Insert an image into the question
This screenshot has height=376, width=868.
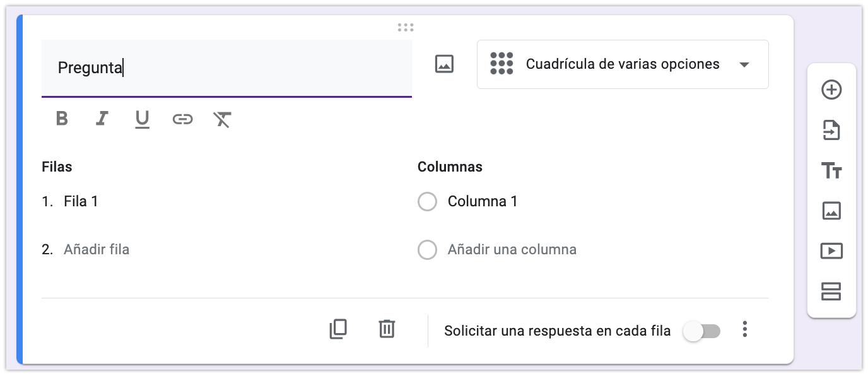pyautogui.click(x=444, y=64)
